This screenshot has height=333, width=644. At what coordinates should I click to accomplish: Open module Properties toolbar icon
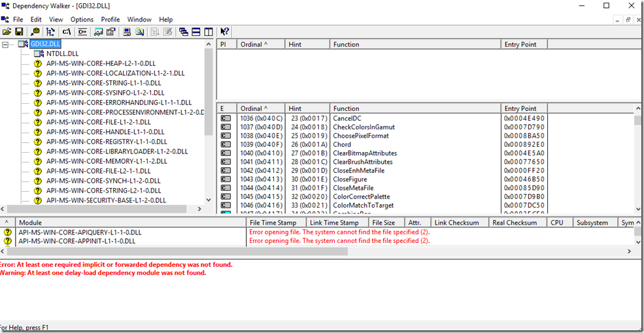110,31
